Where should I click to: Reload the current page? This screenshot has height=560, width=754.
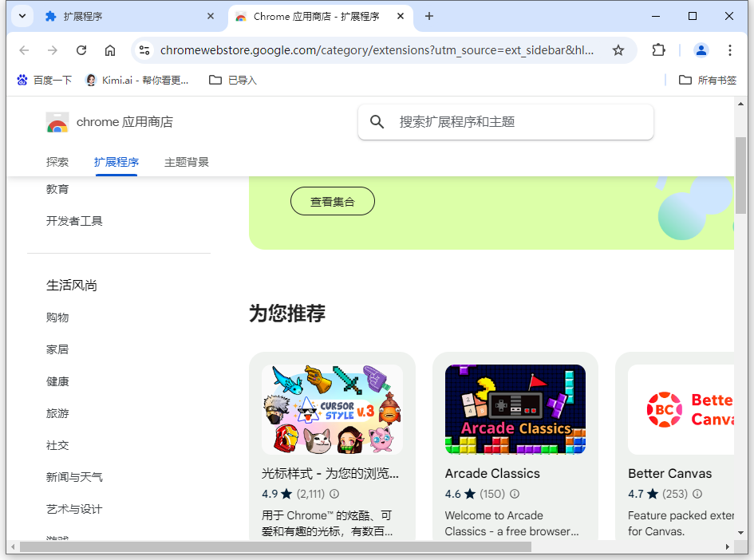[x=81, y=50]
